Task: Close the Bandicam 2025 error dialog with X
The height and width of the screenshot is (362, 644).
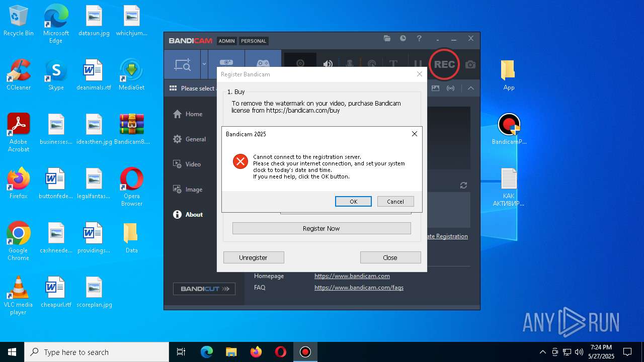Action: (415, 134)
